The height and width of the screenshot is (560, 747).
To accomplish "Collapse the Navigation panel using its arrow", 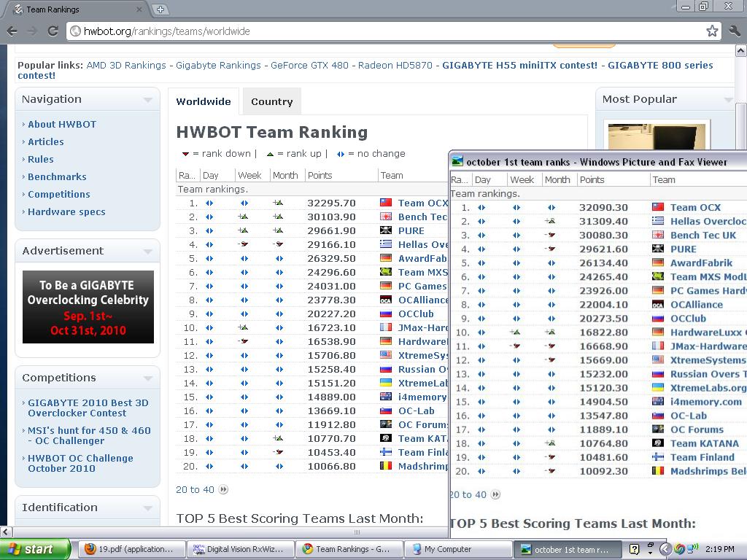I will pos(148,100).
